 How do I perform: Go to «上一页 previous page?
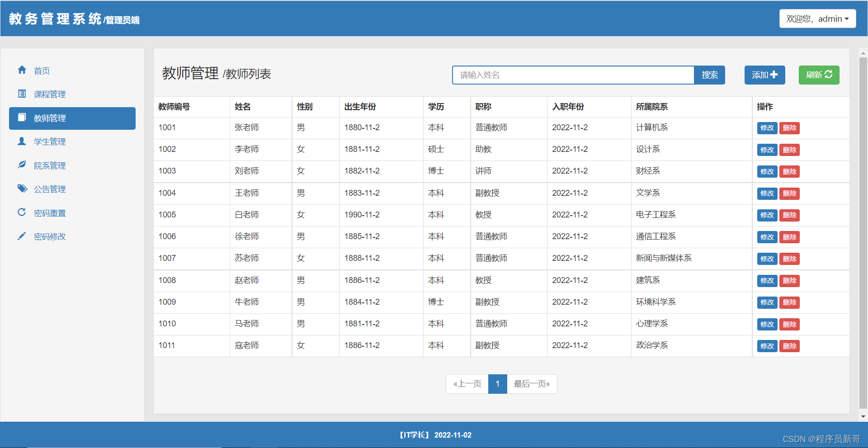point(467,384)
